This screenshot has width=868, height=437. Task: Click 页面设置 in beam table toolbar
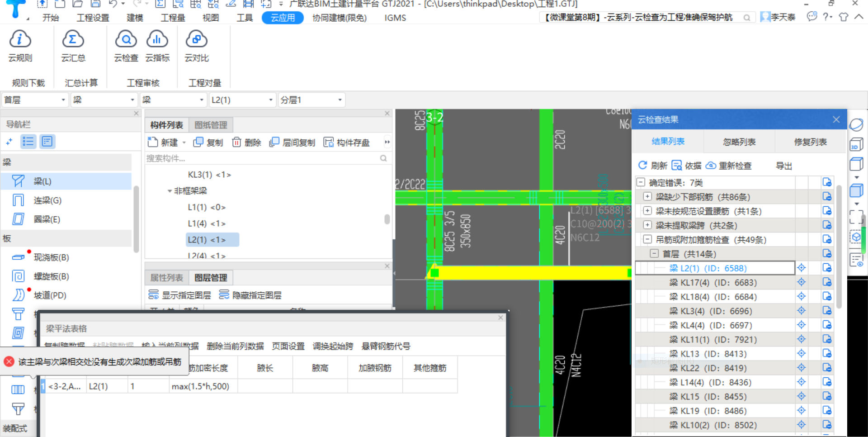pos(288,347)
